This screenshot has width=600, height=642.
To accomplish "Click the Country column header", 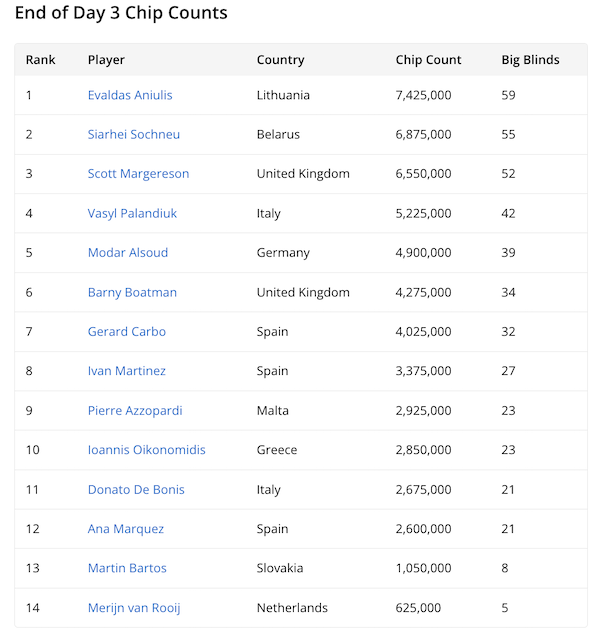I will click(280, 60).
